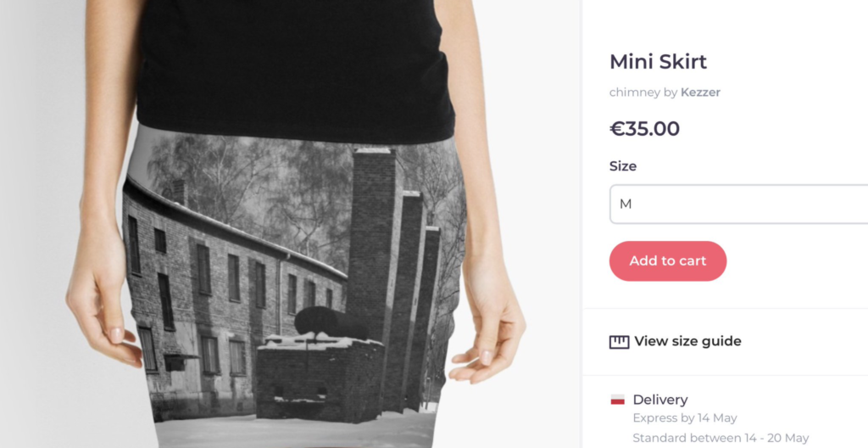
Task: Click the Mini Skirt product title
Action: pos(658,62)
